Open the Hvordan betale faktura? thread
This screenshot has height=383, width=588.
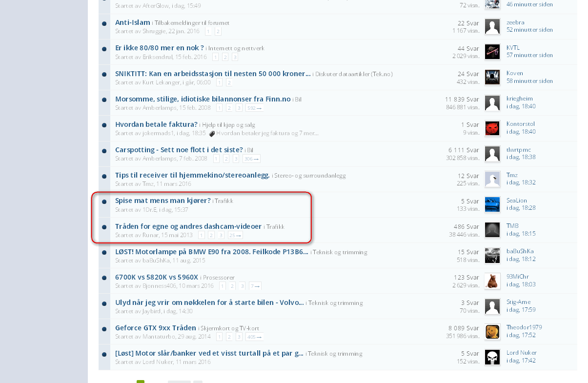click(156, 124)
